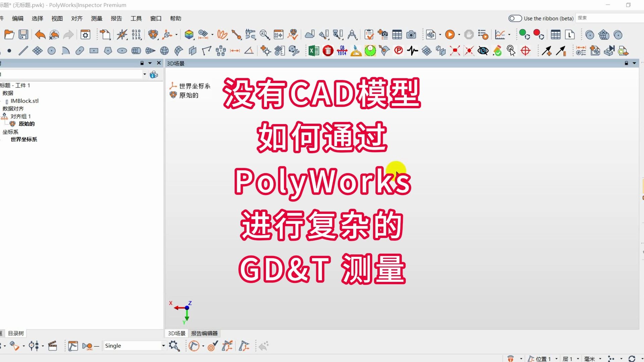The width and height of the screenshot is (644, 362).
Task: Undo the last action with the orange arrow
Action: pyautogui.click(x=40, y=35)
